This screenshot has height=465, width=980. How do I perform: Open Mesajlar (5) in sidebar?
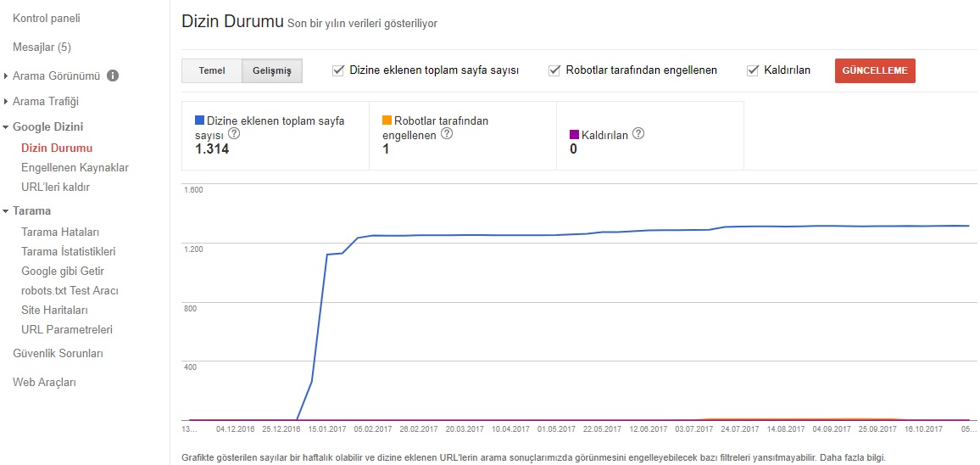click(42, 47)
